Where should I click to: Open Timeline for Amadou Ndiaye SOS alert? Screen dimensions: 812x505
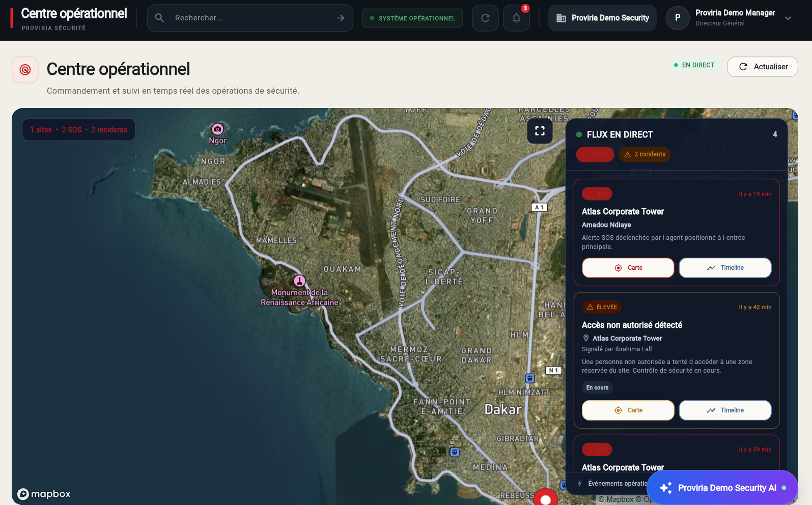click(725, 268)
